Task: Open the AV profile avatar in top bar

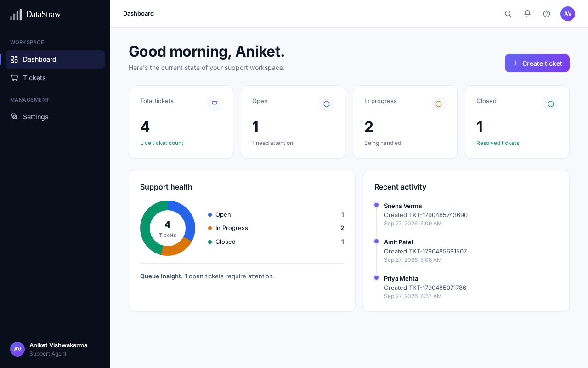Action: coord(568,14)
